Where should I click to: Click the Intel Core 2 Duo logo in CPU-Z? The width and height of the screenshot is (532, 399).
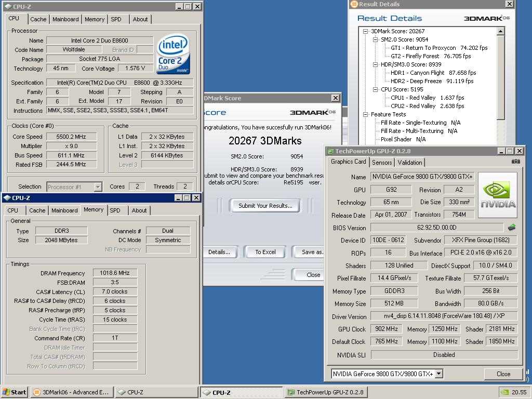173,54
